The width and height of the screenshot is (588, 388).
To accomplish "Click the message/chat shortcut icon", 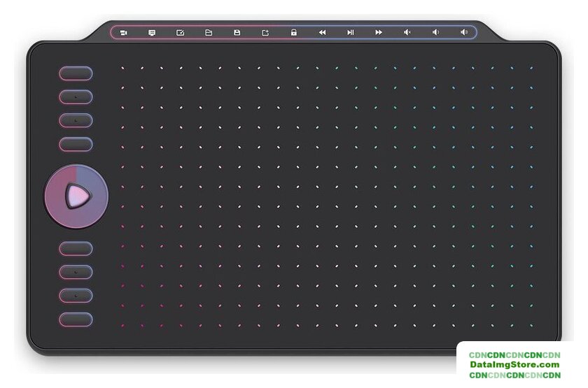I will pos(152,33).
